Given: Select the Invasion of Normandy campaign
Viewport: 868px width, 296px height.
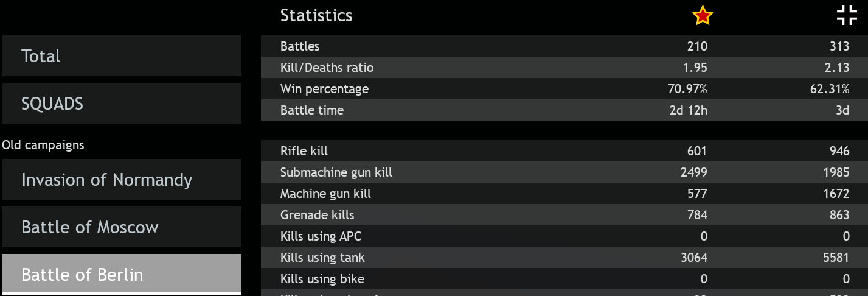Looking at the screenshot, I should tap(122, 179).
